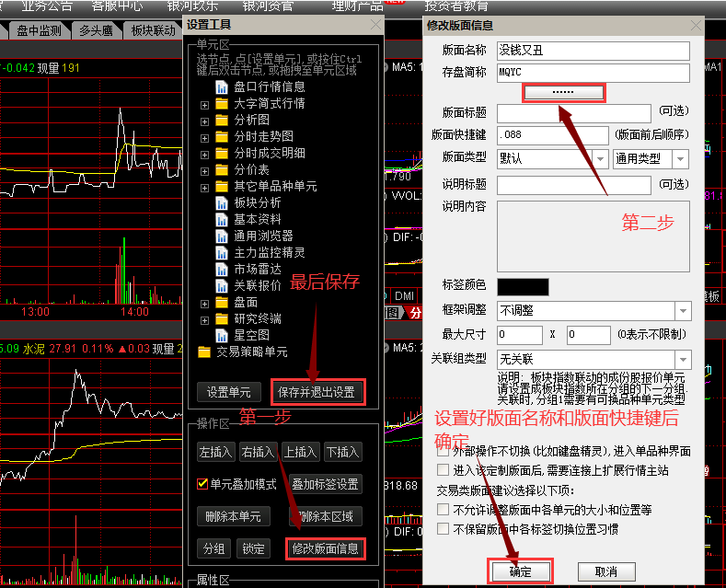The height and width of the screenshot is (588, 726).
Task: Open the 框架调整 dropdown
Action: click(x=683, y=311)
